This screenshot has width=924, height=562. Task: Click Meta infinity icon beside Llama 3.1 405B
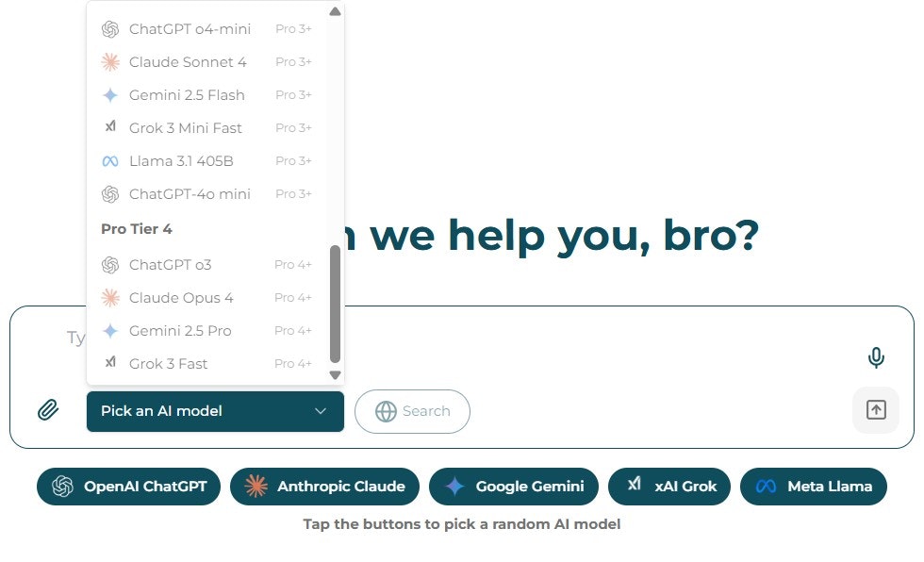click(x=110, y=161)
